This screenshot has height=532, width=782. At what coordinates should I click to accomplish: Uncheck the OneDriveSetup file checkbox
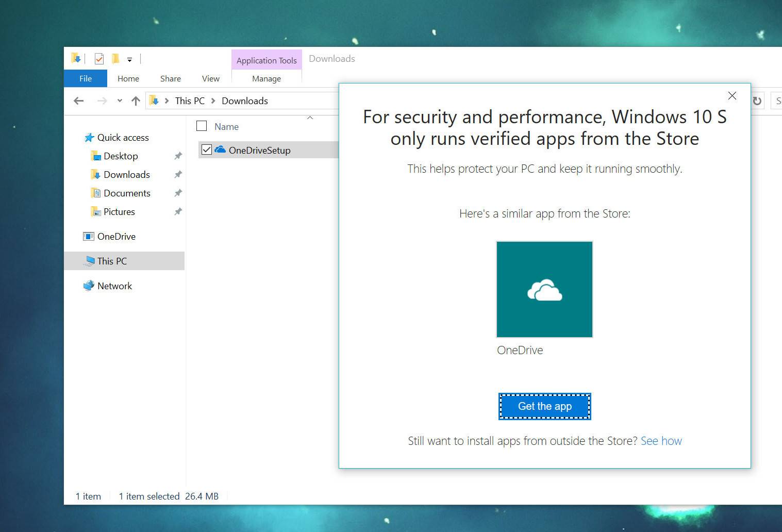click(207, 149)
